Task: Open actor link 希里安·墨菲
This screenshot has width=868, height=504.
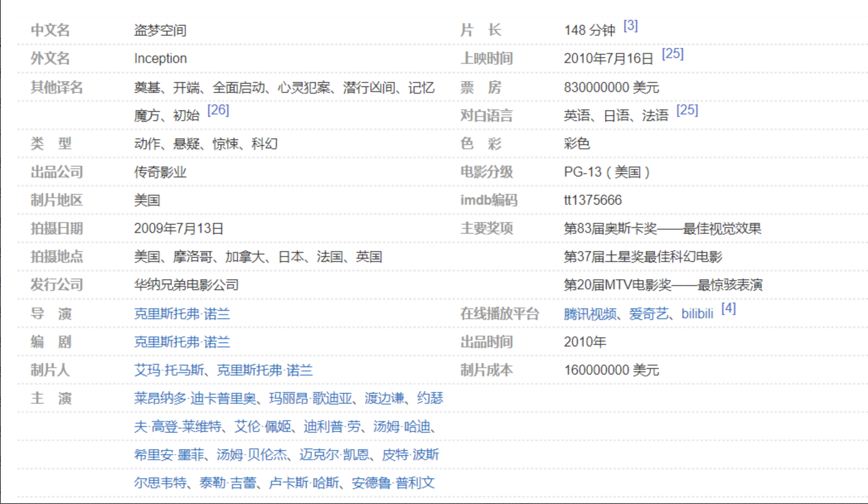Action: click(169, 455)
